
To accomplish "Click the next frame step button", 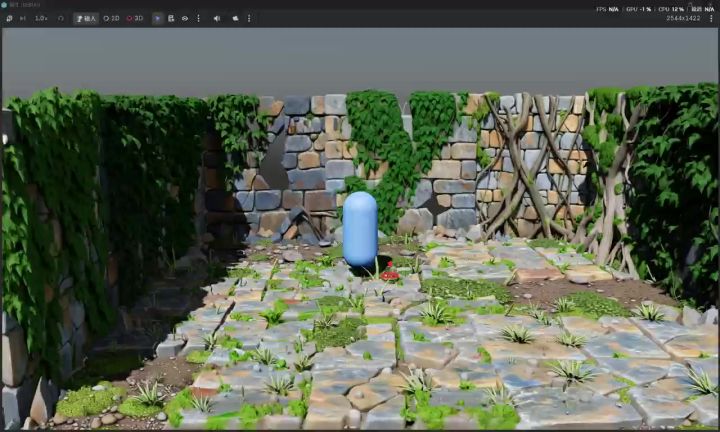I will pyautogui.click(x=23, y=18).
